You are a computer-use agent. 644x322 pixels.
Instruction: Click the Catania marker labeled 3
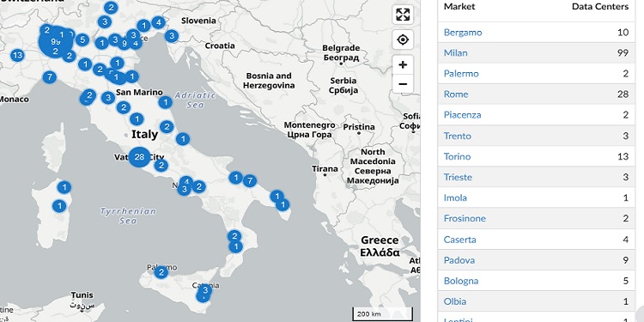click(204, 291)
